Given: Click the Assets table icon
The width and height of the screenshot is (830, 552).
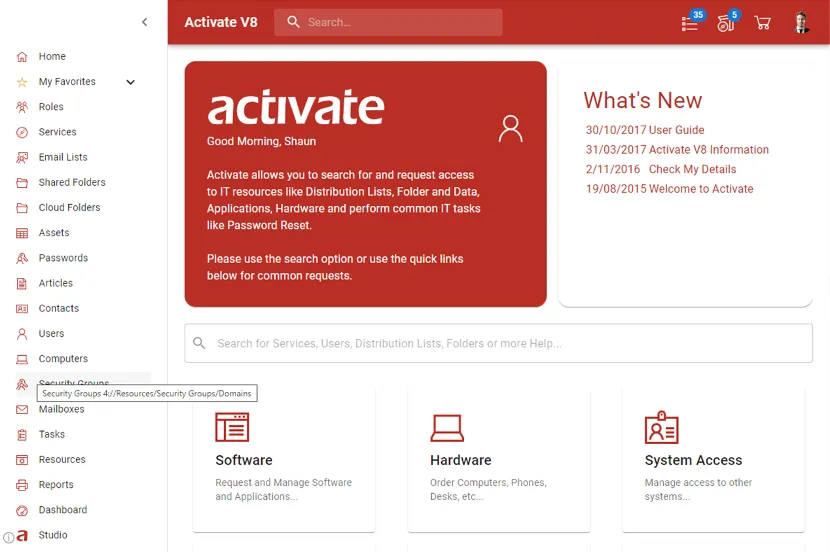Looking at the screenshot, I should (22, 233).
